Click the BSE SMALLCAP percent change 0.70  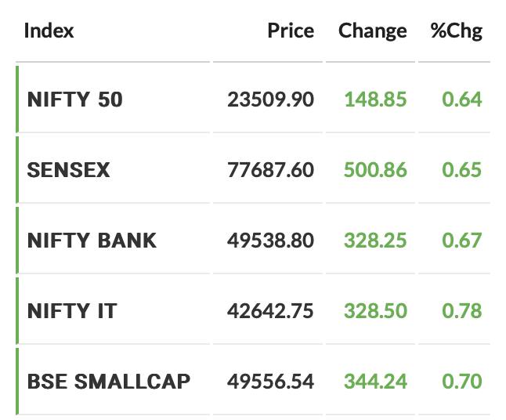click(x=462, y=382)
